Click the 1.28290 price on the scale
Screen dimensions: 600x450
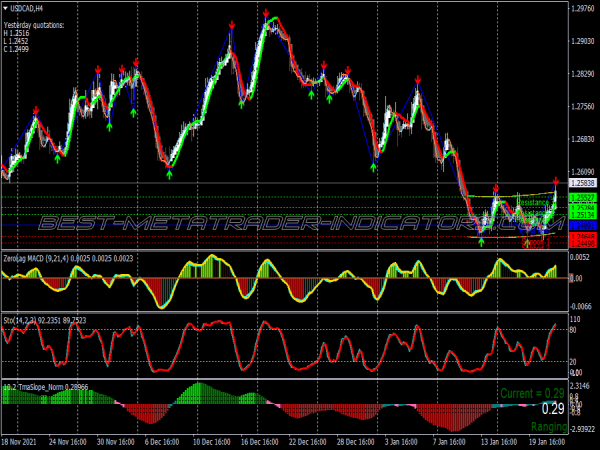(x=583, y=73)
